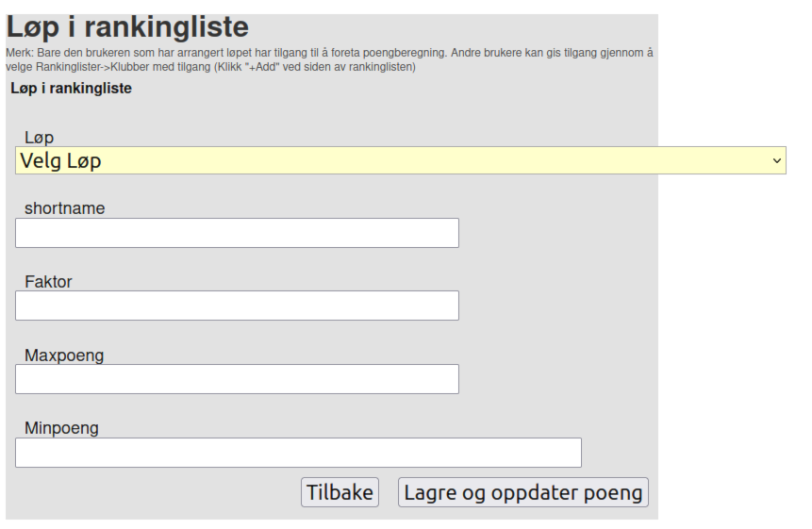
Task: Click into the Faktor input box
Action: tap(237, 306)
